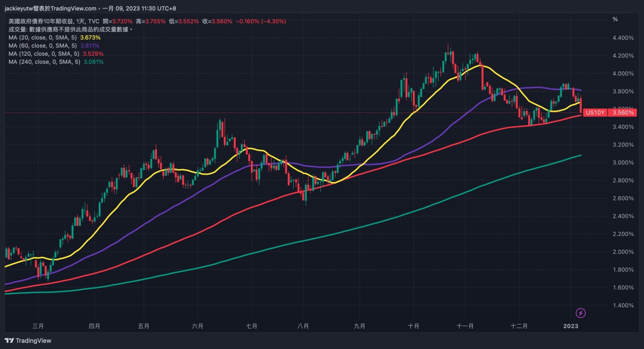Viewport: 644px width, 349px height.
Task: Click the red 3.560% current price label
Action: tap(623, 112)
